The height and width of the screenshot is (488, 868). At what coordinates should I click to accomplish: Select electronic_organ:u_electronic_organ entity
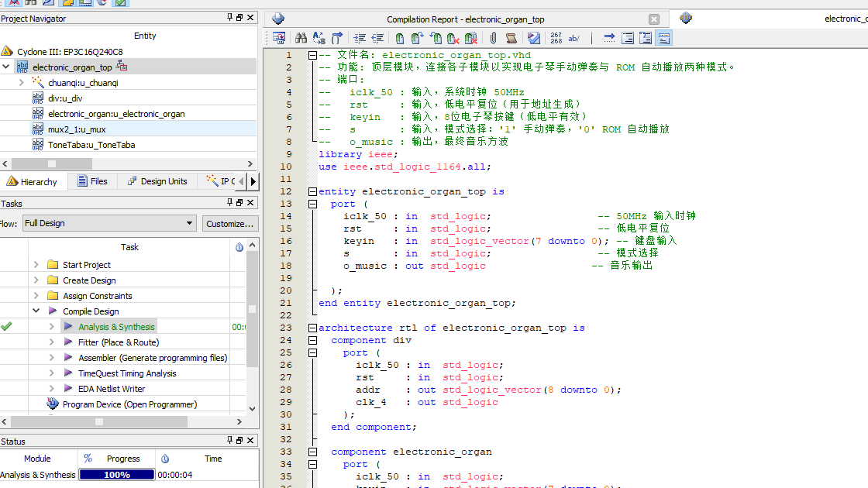[x=116, y=114]
